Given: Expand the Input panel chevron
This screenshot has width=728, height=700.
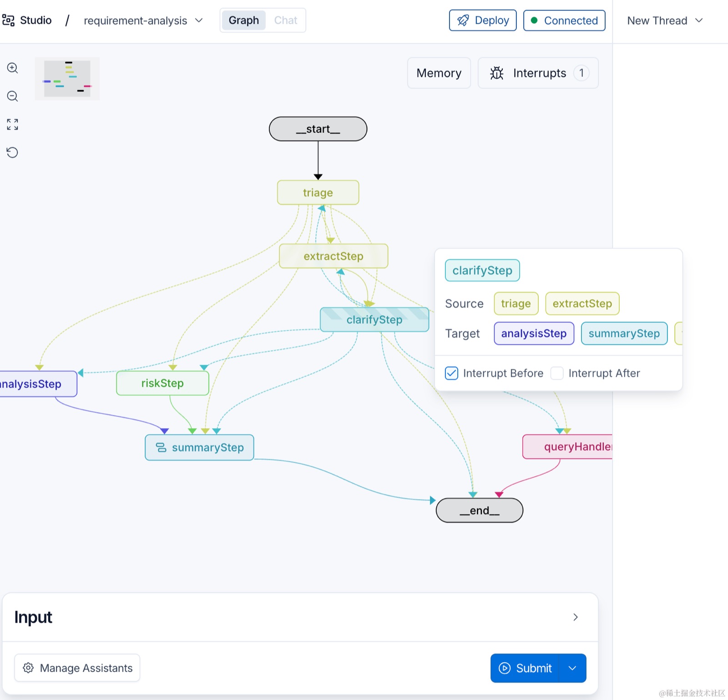Looking at the screenshot, I should [x=576, y=617].
